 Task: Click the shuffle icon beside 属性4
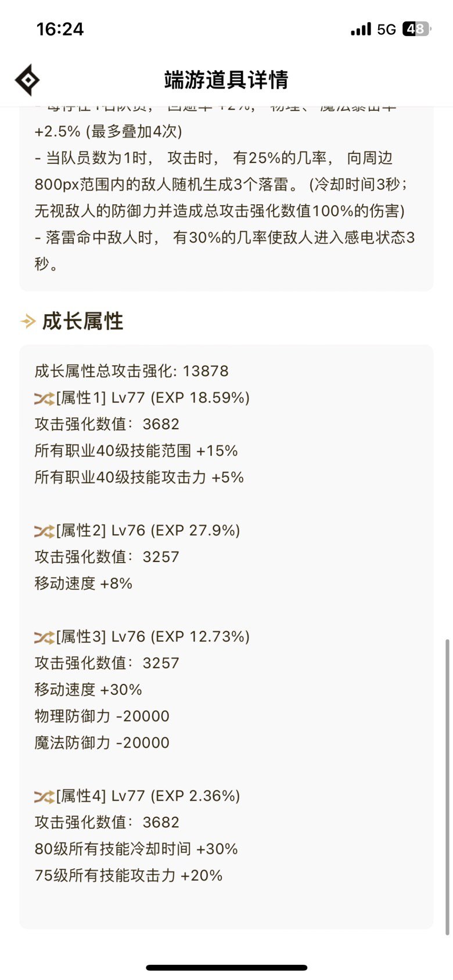pyautogui.click(x=44, y=797)
